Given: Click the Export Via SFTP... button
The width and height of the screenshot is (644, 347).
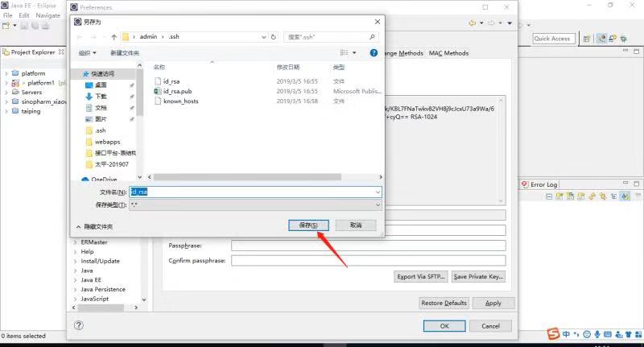Looking at the screenshot, I should pos(420,277).
